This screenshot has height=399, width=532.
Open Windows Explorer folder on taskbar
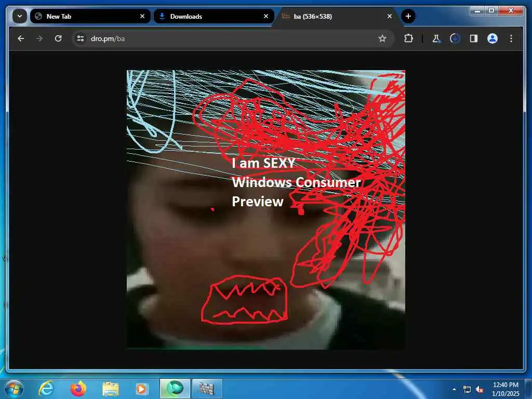(x=111, y=389)
